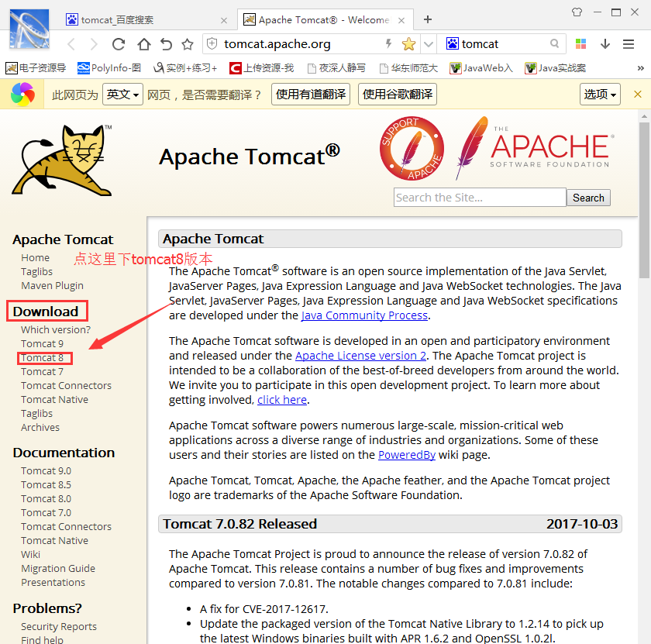This screenshot has height=644, width=651.
Task: Open the Migration Guide link
Action: pyautogui.click(x=58, y=568)
